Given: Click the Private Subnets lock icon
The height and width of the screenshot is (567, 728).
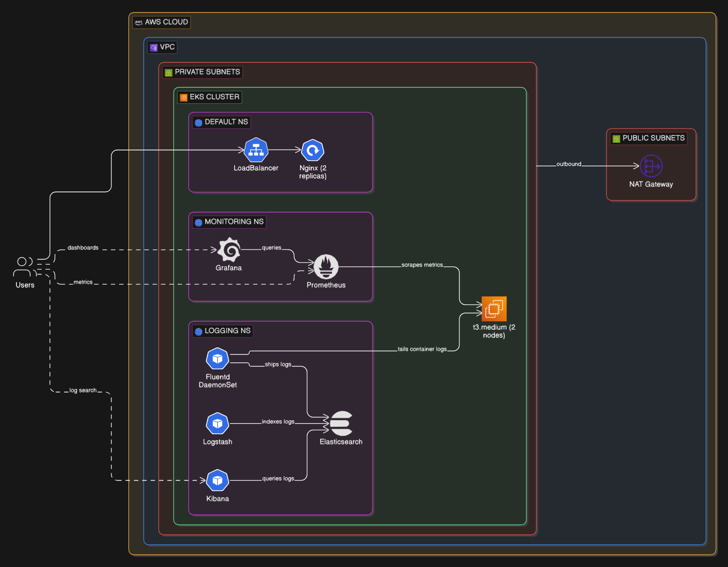Looking at the screenshot, I should pos(169,72).
